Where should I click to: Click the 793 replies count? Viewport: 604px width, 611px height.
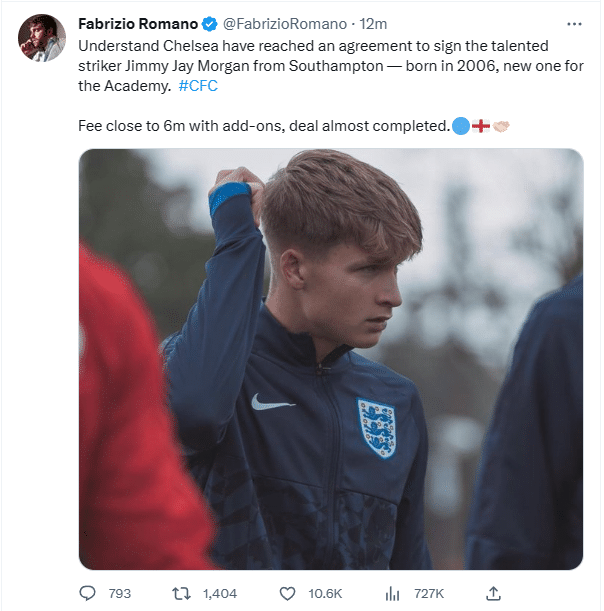pos(119,593)
